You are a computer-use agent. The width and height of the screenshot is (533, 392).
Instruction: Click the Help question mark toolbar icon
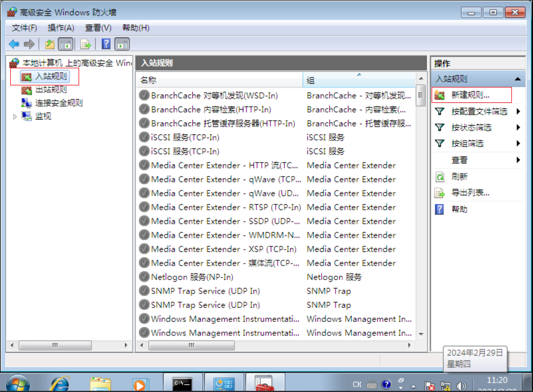click(x=106, y=44)
